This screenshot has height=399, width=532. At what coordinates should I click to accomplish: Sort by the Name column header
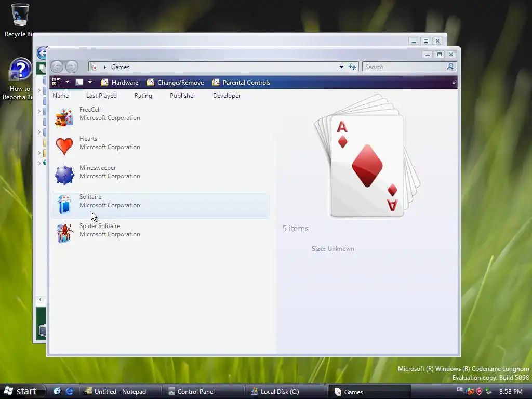click(x=61, y=96)
